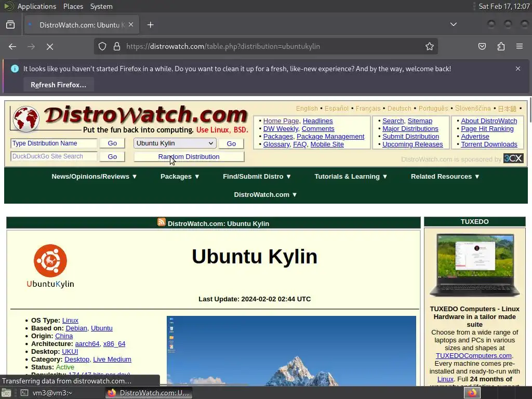The height and width of the screenshot is (399, 532).
Task: Click the Forward navigation arrow
Action: click(x=31, y=46)
